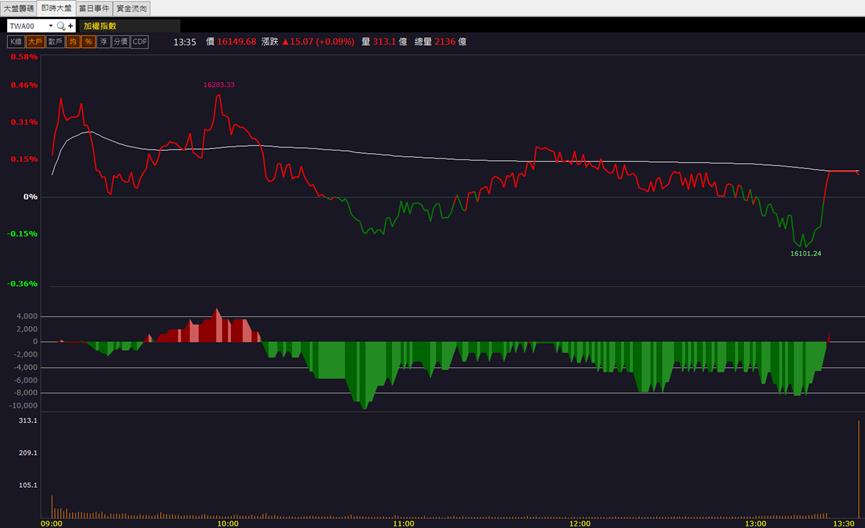The image size is (865, 528).
Task: Click the 13:35 time display
Action: (x=184, y=42)
